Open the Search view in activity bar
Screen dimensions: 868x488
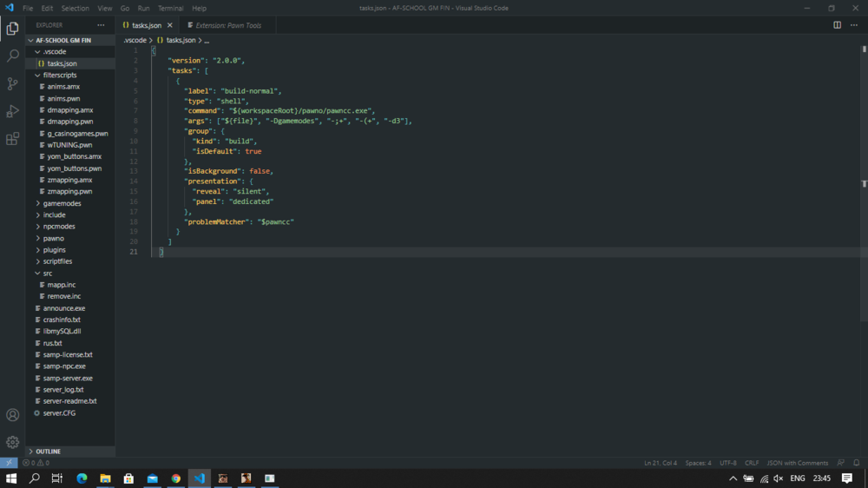(12, 56)
